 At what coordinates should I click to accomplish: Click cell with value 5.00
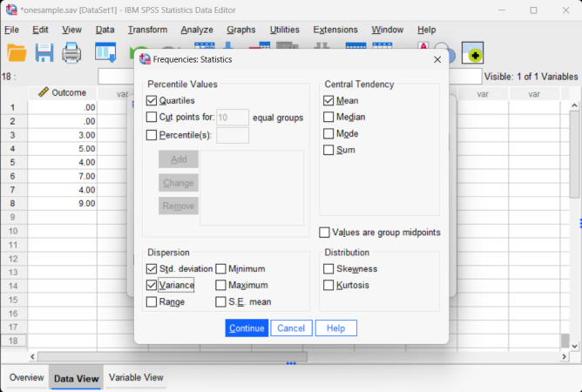point(63,149)
